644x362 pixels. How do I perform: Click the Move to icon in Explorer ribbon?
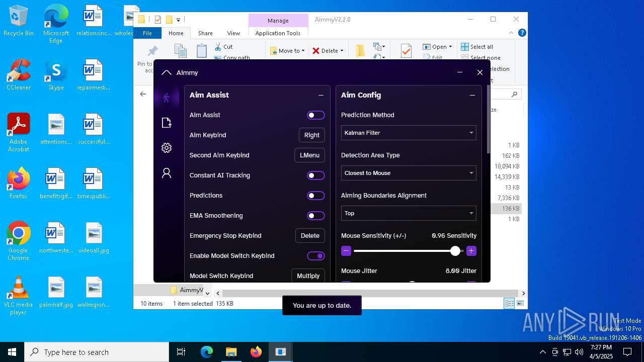(273, 51)
